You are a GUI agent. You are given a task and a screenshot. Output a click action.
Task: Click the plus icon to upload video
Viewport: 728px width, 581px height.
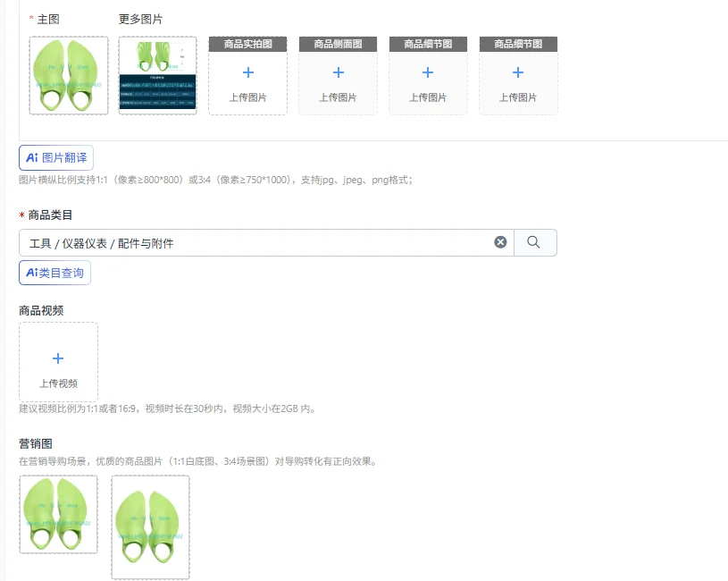pos(58,358)
